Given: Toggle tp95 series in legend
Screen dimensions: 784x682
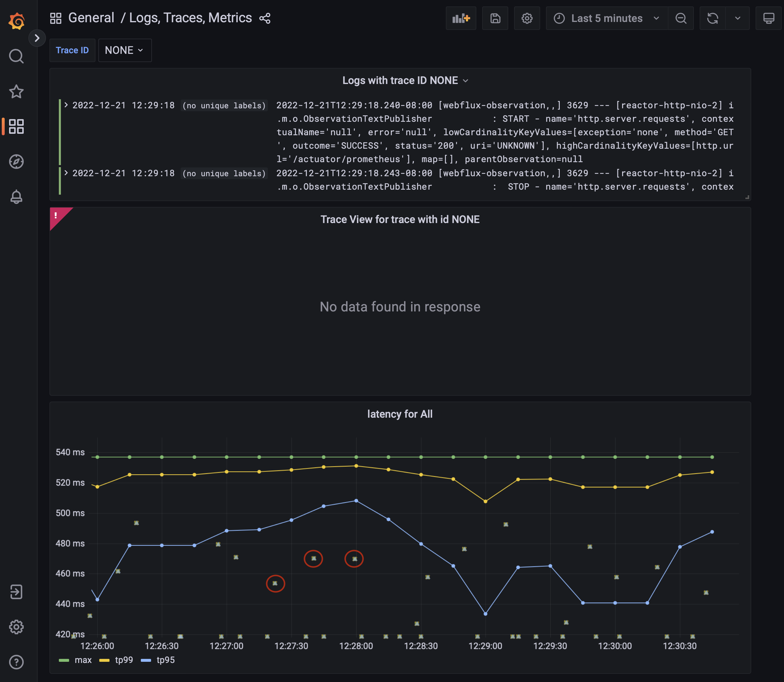Looking at the screenshot, I should click(x=165, y=660).
